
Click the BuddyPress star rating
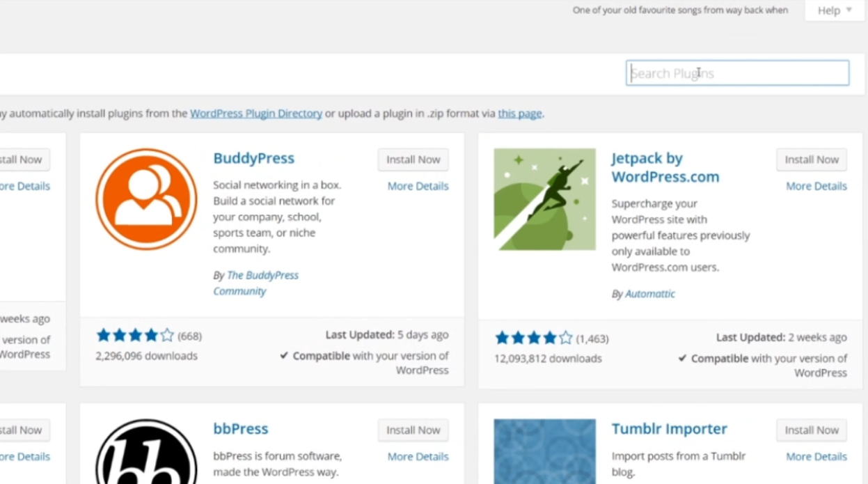pos(135,336)
